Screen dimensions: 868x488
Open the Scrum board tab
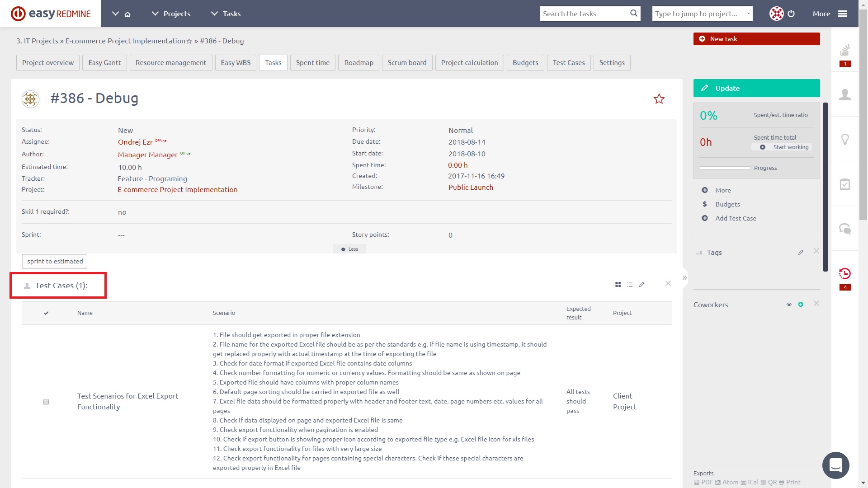coord(407,63)
